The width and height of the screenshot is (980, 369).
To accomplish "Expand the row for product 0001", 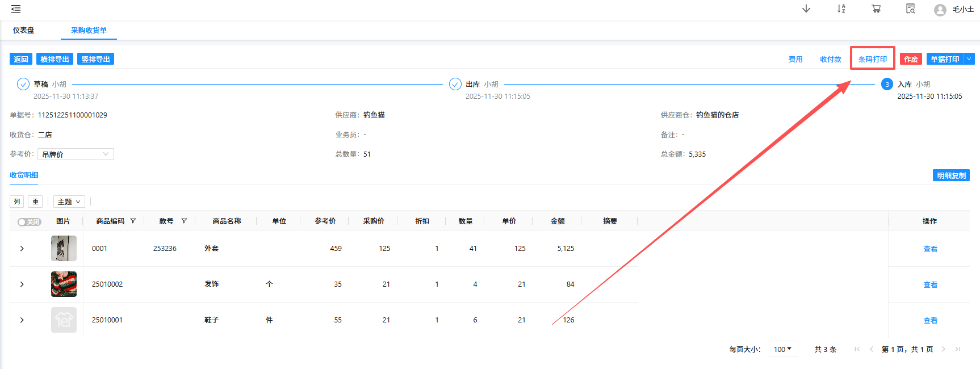I will 22,249.
